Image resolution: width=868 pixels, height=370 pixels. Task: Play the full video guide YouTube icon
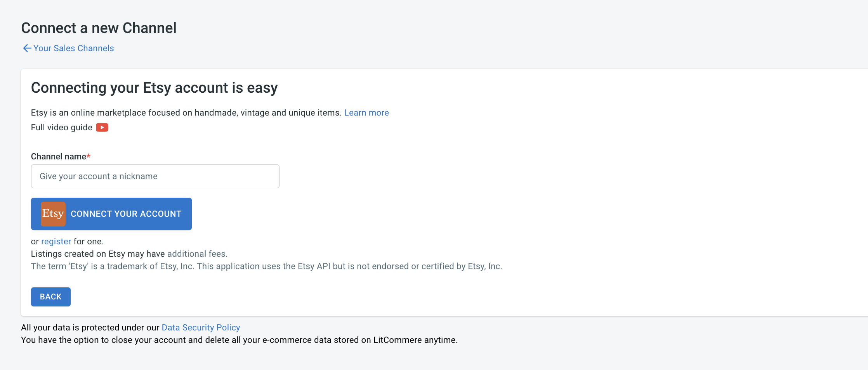click(102, 127)
